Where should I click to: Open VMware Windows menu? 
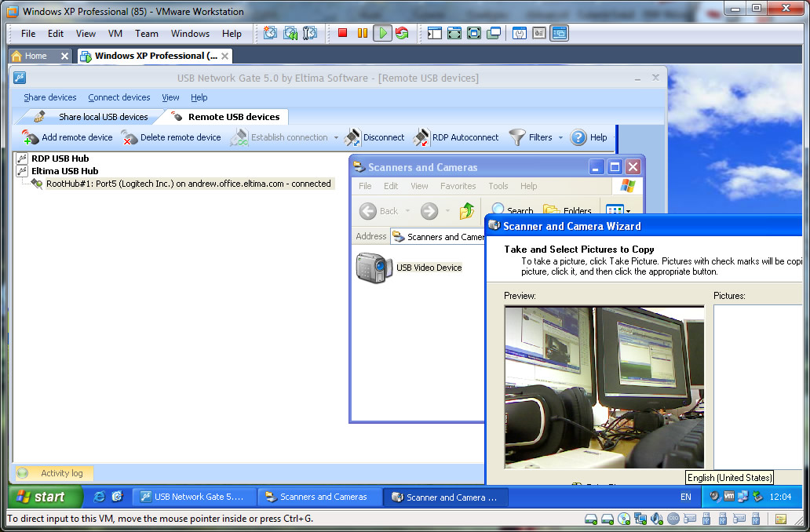coord(190,34)
